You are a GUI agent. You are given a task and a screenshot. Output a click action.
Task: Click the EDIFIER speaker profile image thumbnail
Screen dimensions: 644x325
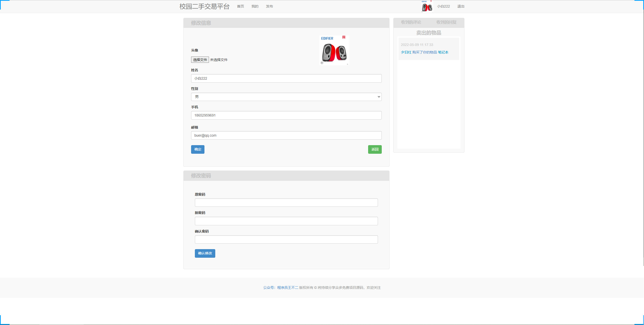pyautogui.click(x=334, y=50)
